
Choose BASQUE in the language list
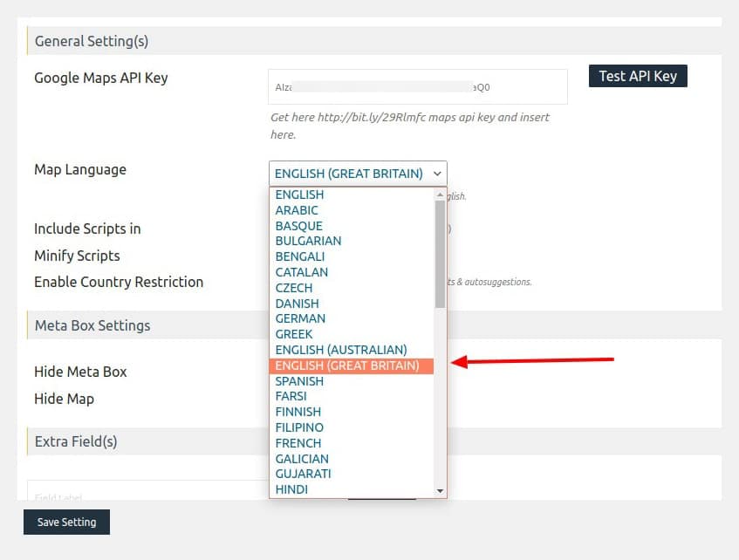pyautogui.click(x=300, y=226)
